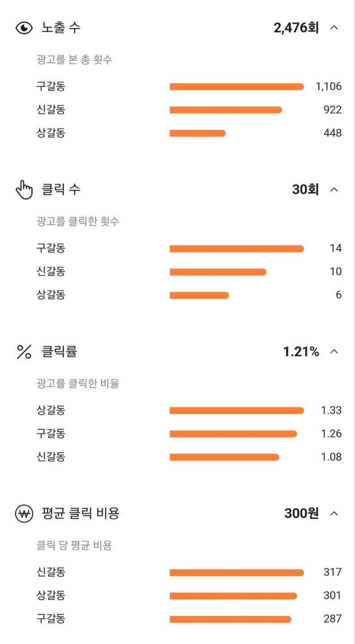Screen dimensions: 355x644
Task: Click the hand pointer icon beside 클릭 수
Action: 24,190
